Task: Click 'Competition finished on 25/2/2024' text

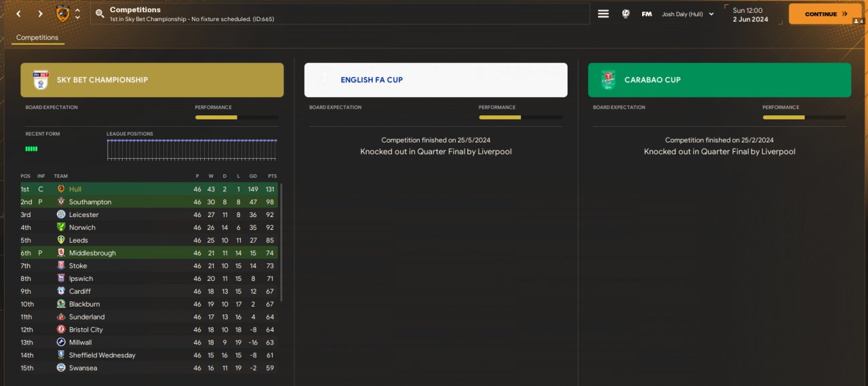Action: [x=719, y=140]
